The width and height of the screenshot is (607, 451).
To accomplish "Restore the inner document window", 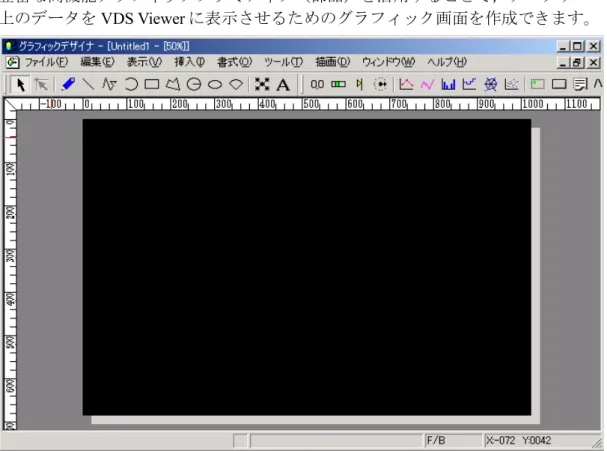I will tap(577, 62).
